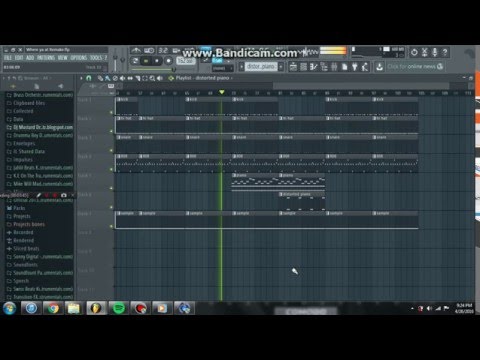
Task: Select the playlist Mute tool
Action: (x=122, y=78)
